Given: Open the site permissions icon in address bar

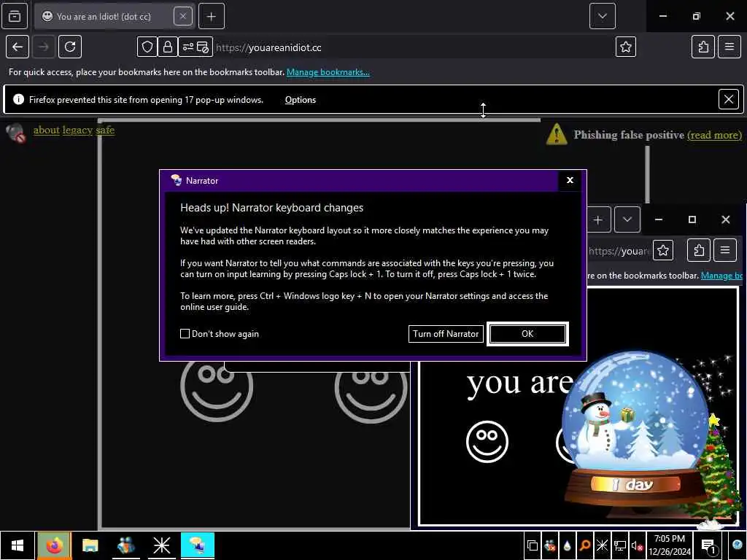Looking at the screenshot, I should (x=188, y=47).
